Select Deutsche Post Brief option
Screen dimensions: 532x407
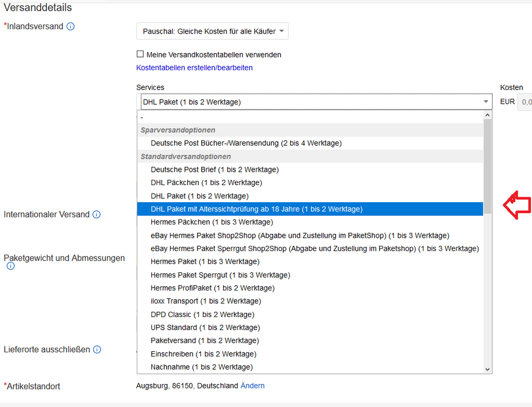click(215, 170)
